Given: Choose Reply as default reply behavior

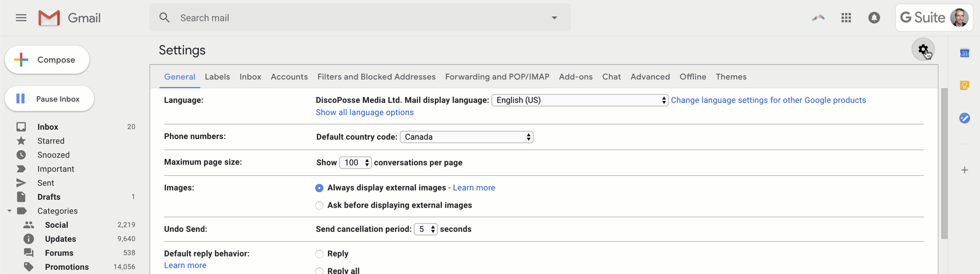Looking at the screenshot, I should point(319,254).
